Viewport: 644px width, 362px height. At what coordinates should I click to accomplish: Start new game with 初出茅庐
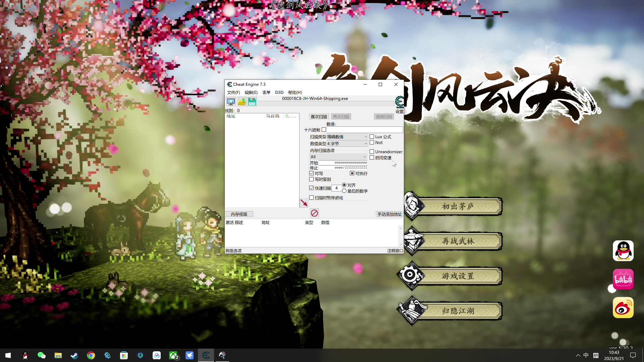pyautogui.click(x=458, y=206)
